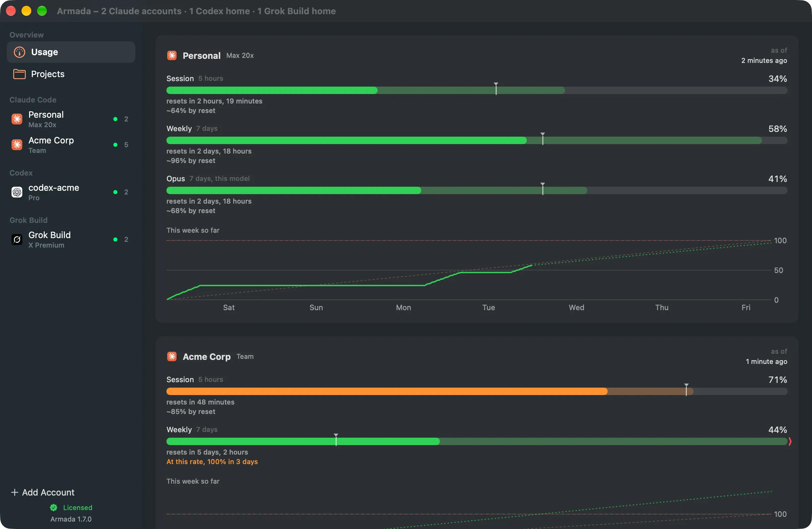
Task: Click the Opus "7 days, this model" label
Action: point(219,179)
